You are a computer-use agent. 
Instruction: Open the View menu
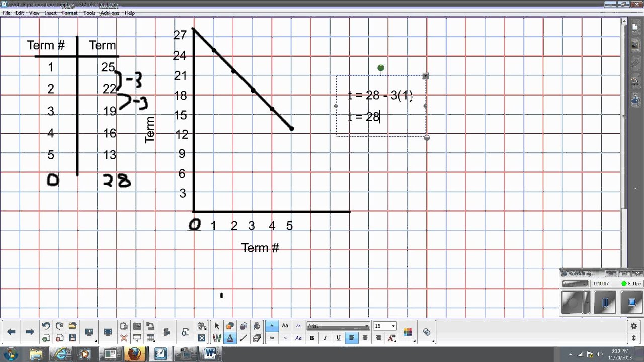34,13
